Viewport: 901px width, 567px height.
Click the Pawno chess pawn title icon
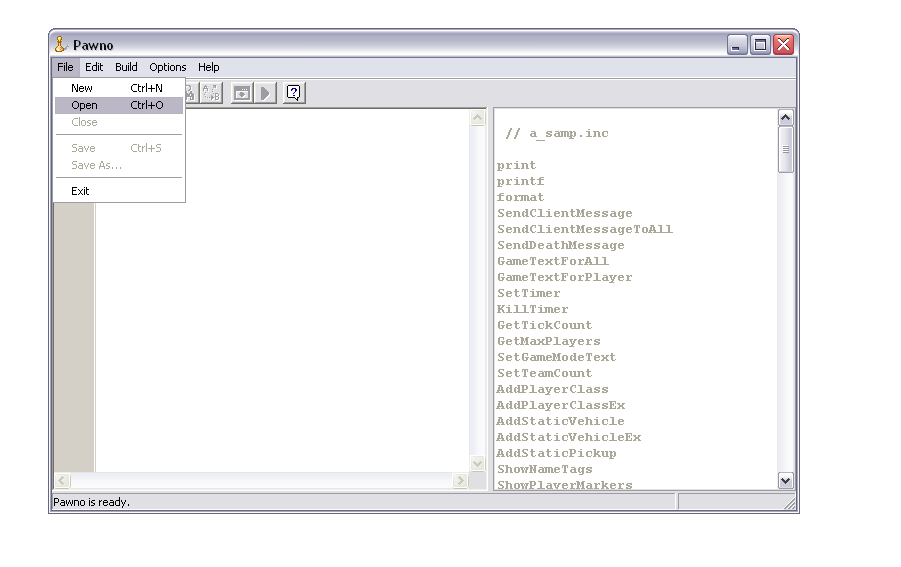point(61,44)
